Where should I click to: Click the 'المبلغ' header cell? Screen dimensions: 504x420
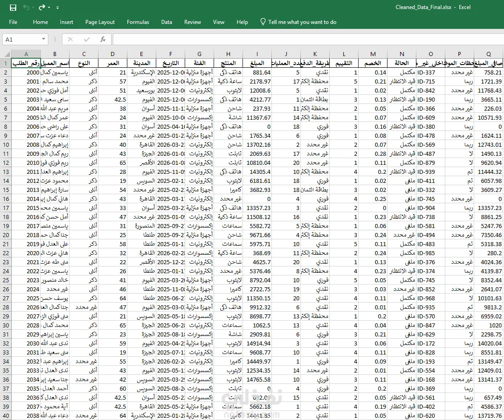(x=257, y=63)
